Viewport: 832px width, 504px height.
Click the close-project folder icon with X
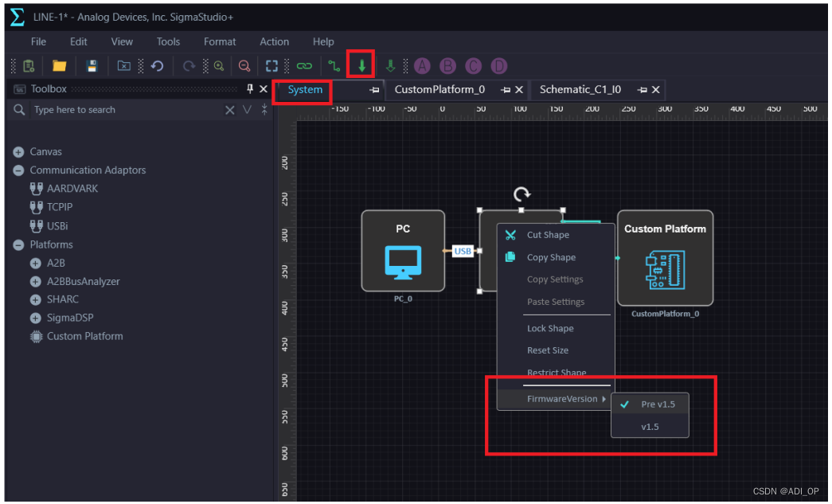(123, 66)
